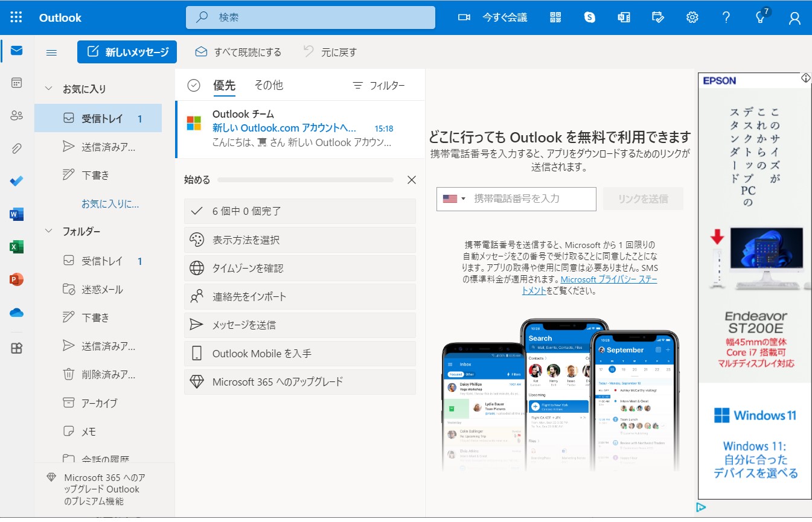Switch to the その他 tab
This screenshot has width=812, height=522.
pos(268,85)
